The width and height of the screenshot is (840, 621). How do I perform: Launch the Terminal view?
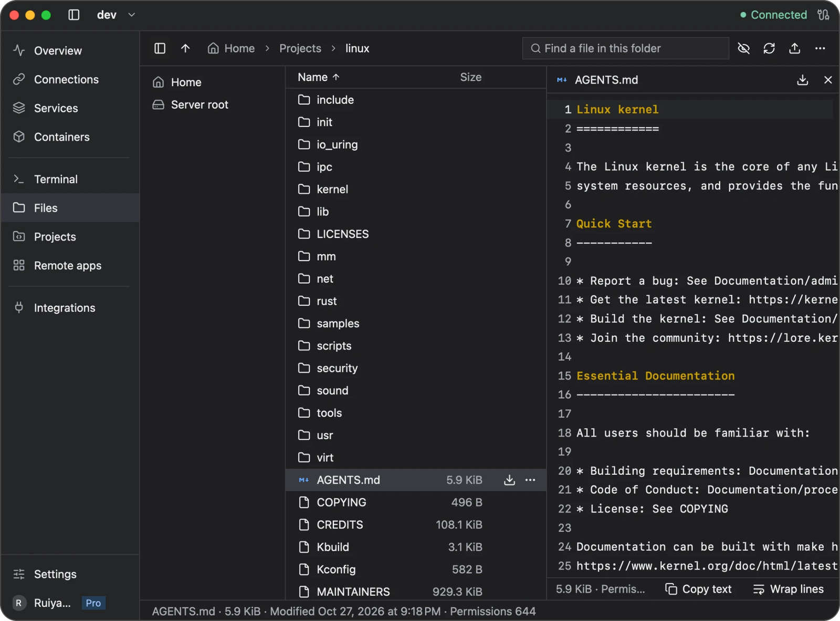(x=70, y=179)
